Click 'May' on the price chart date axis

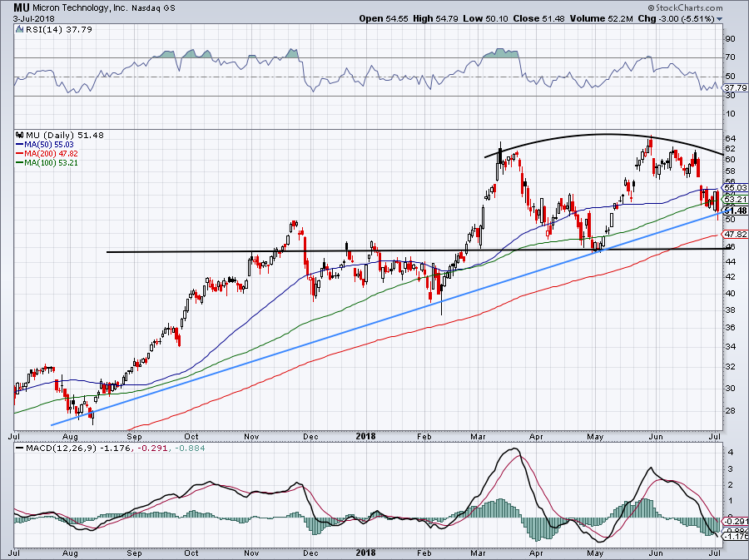595,436
